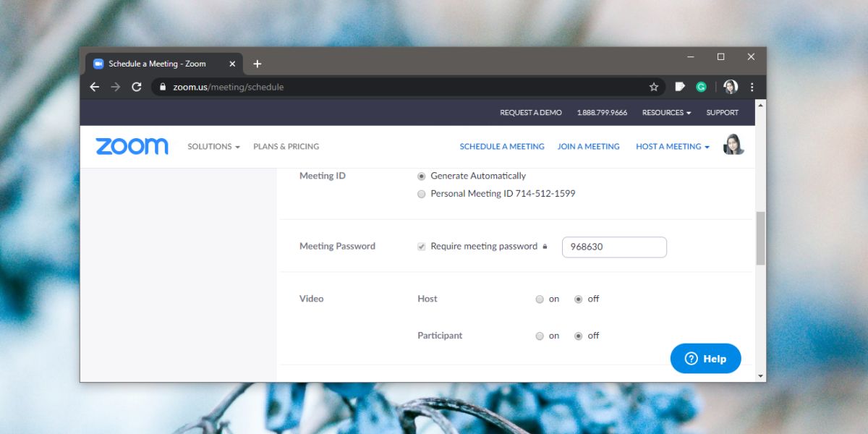View site info via the padlock icon
Screen dimensions: 868x434
(163, 87)
